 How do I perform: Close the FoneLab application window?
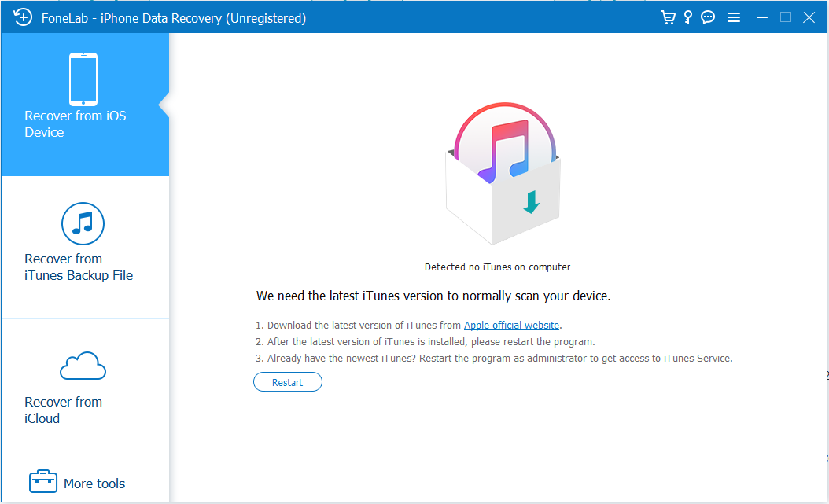point(809,17)
